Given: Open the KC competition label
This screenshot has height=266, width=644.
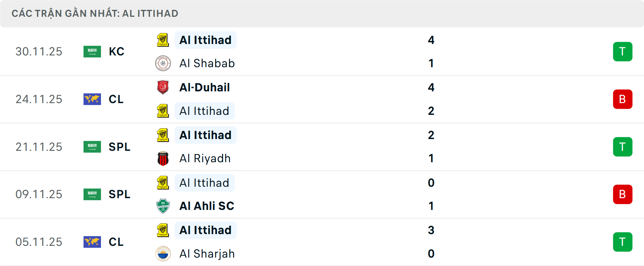Looking at the screenshot, I should (116, 51).
